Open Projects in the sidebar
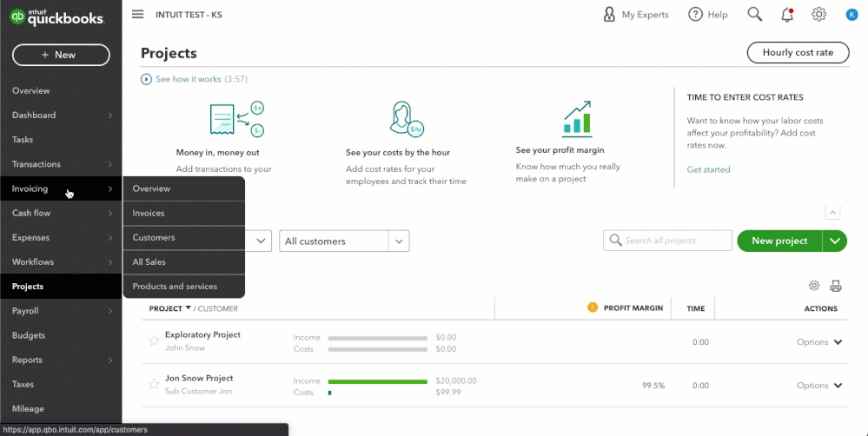 61,286
